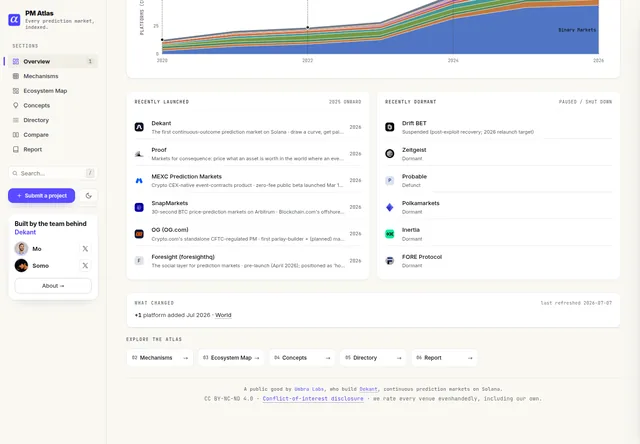Viewport: 640px width, 444px height.
Task: Follow the Dekant link in the team card
Action: pyautogui.click(x=25, y=232)
